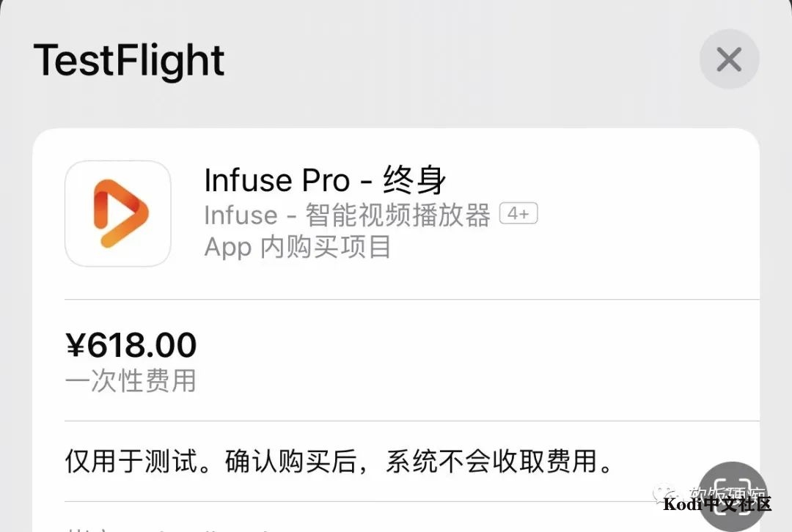Tap the 仅用于测试 notice text

click(131, 462)
